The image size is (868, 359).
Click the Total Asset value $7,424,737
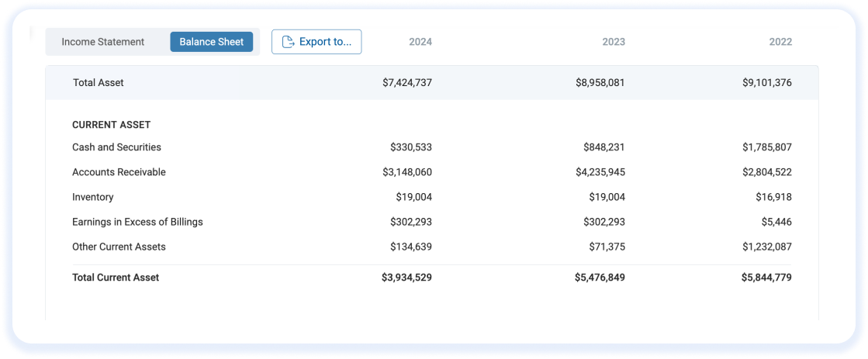[x=407, y=83]
